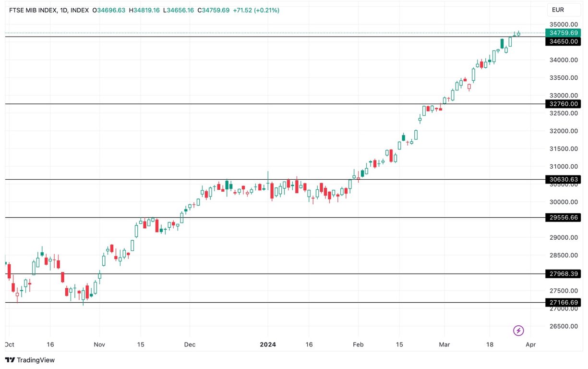Select the 32760.00 level label on price axis
This screenshot has width=588, height=369.
pos(563,104)
